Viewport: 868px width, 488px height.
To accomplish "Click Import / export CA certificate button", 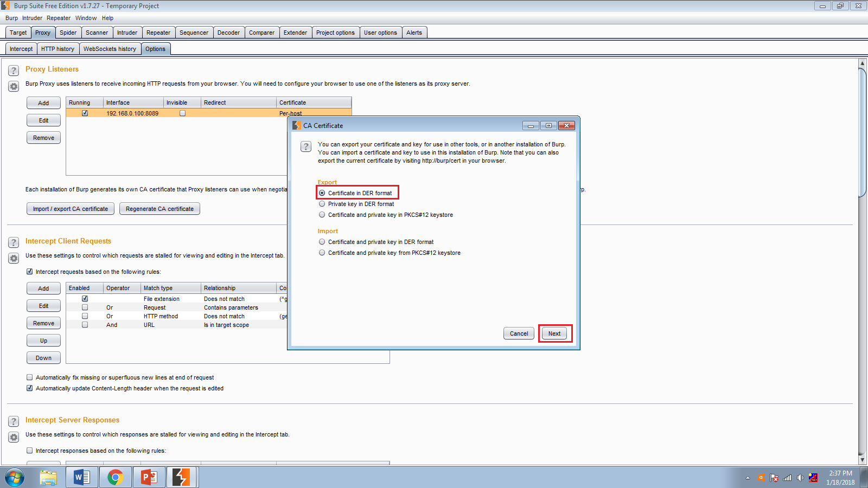I will click(71, 209).
